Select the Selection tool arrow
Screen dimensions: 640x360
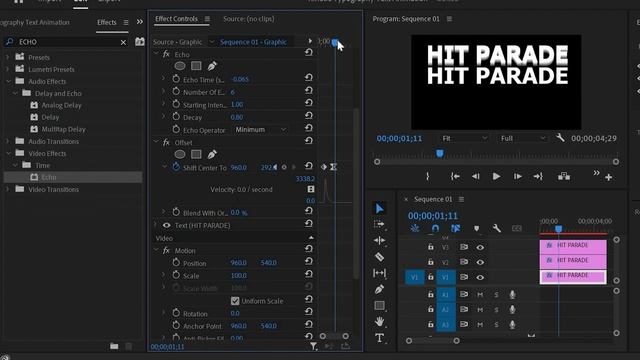pyautogui.click(x=379, y=208)
